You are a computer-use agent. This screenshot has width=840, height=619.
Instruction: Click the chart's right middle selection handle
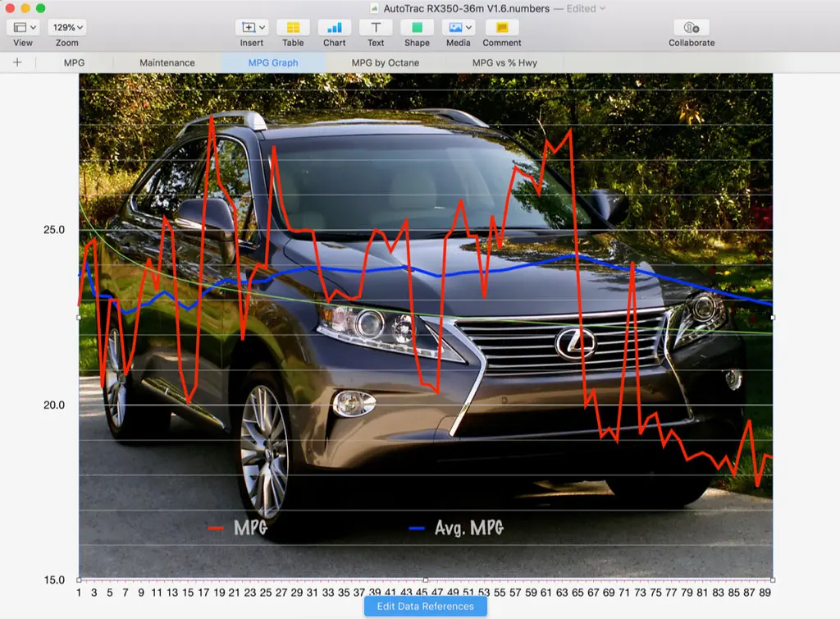coord(773,318)
